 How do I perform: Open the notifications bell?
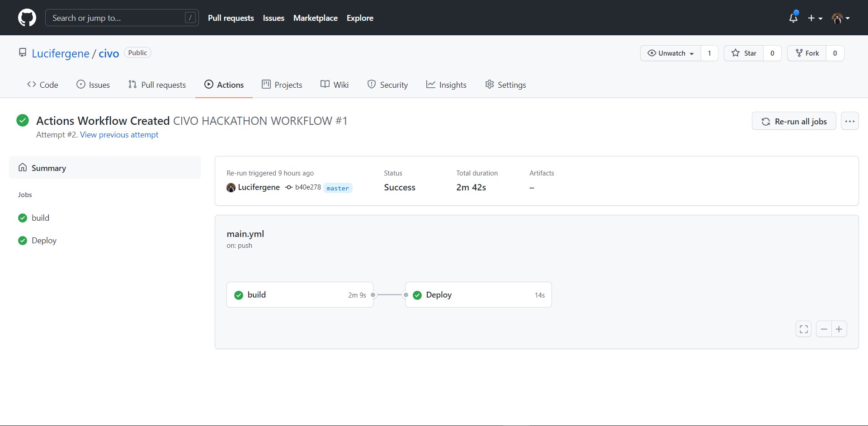(793, 18)
